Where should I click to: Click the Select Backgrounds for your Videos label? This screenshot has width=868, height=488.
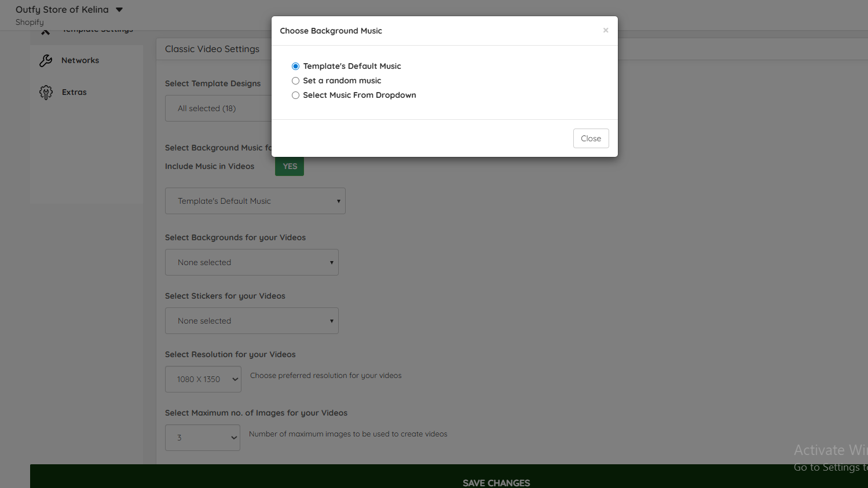tap(235, 237)
